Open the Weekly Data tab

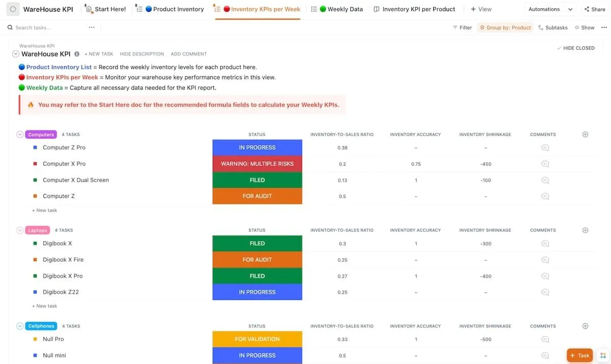click(x=337, y=9)
